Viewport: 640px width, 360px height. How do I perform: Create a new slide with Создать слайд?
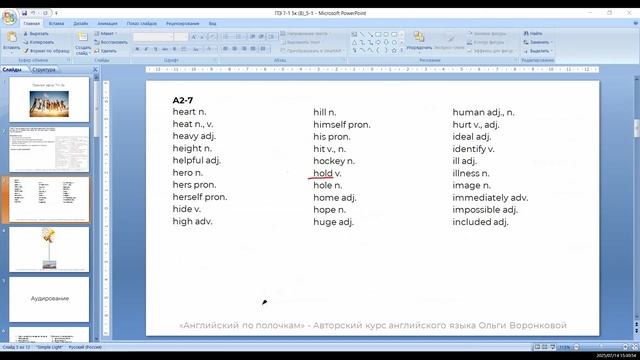click(83, 43)
